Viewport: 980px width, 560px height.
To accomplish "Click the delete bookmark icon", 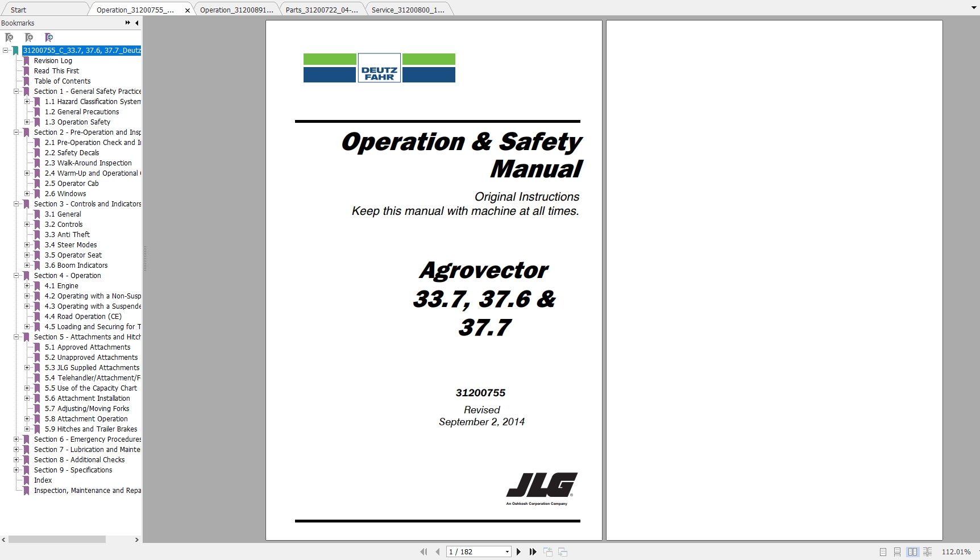I will click(9, 38).
